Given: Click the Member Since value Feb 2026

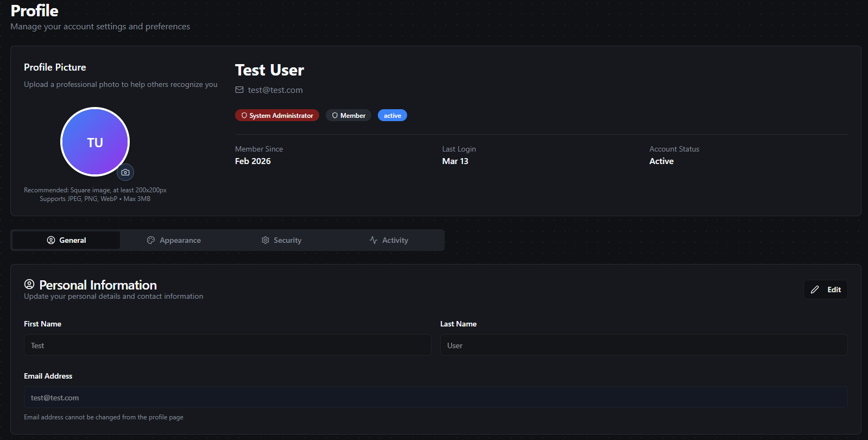Looking at the screenshot, I should 253,161.
